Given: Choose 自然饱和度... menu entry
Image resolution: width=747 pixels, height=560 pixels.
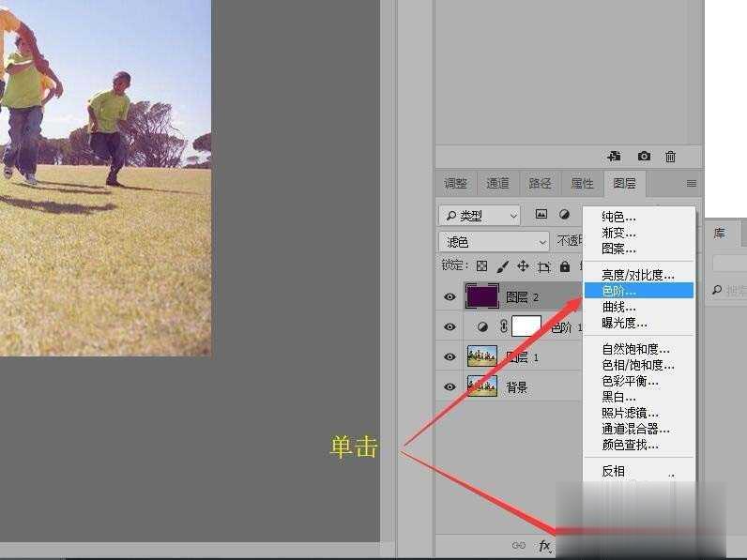Looking at the screenshot, I should pos(638,349).
